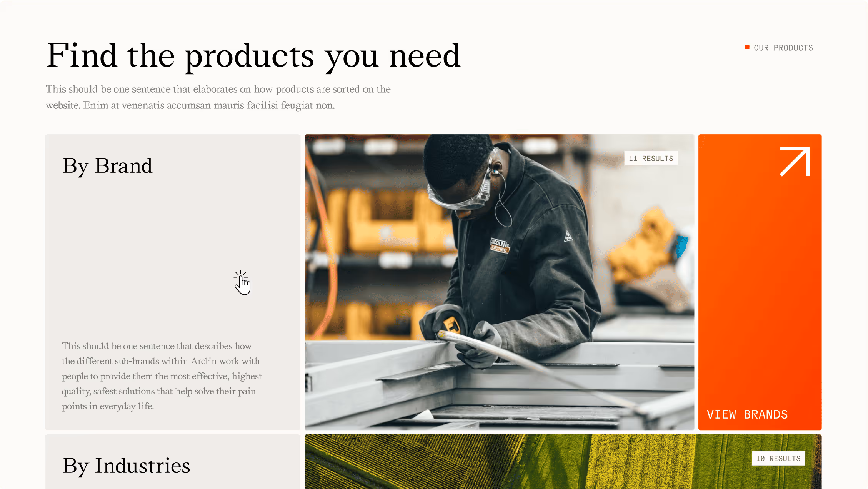Click the diagonal arrow icon on orange card
868x489 pixels.
[x=795, y=161]
